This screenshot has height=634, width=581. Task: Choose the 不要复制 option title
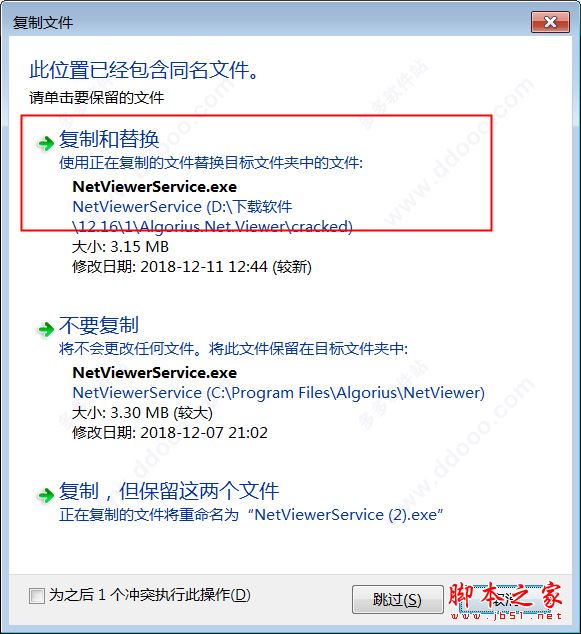coord(99,325)
